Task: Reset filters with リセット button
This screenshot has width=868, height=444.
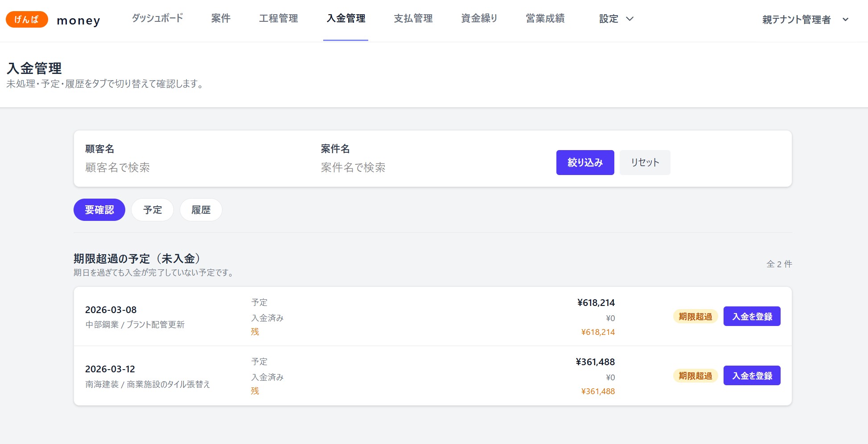Action: click(645, 162)
